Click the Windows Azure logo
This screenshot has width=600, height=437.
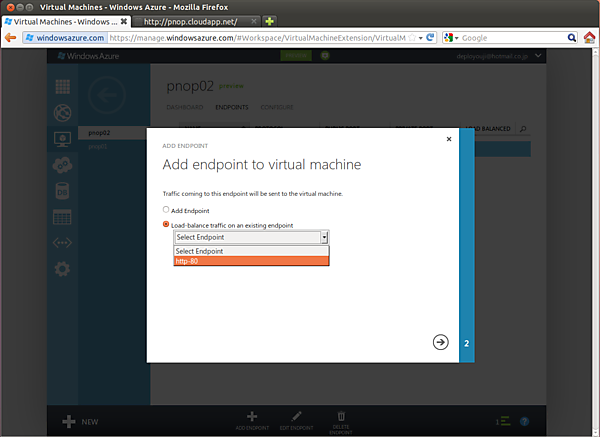pyautogui.click(x=88, y=56)
